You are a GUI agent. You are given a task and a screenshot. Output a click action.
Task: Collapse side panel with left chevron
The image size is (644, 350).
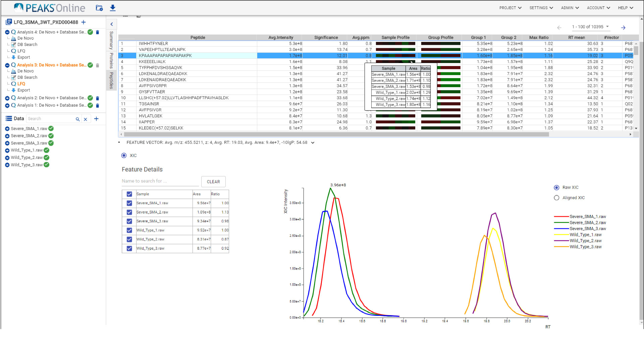[x=111, y=24]
